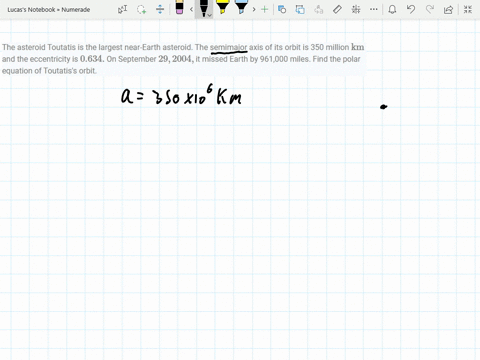480x360 pixels.
Task: Share this notebook page
Action: point(448,9)
